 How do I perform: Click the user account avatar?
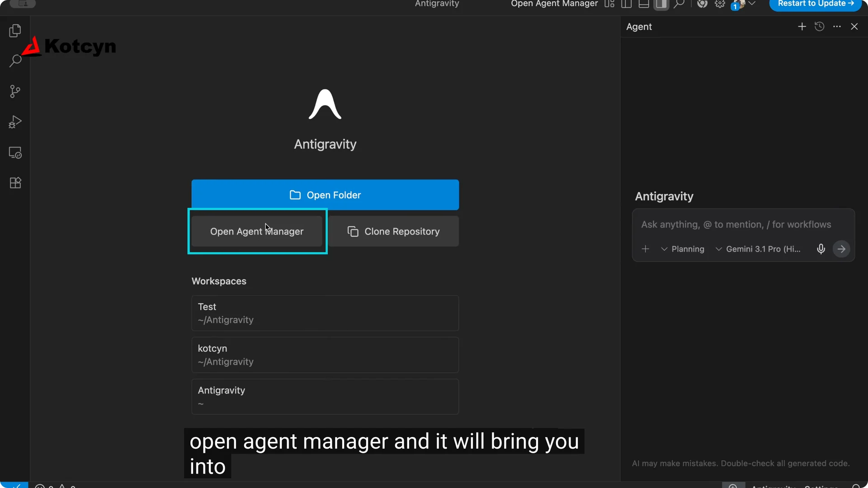[738, 5]
